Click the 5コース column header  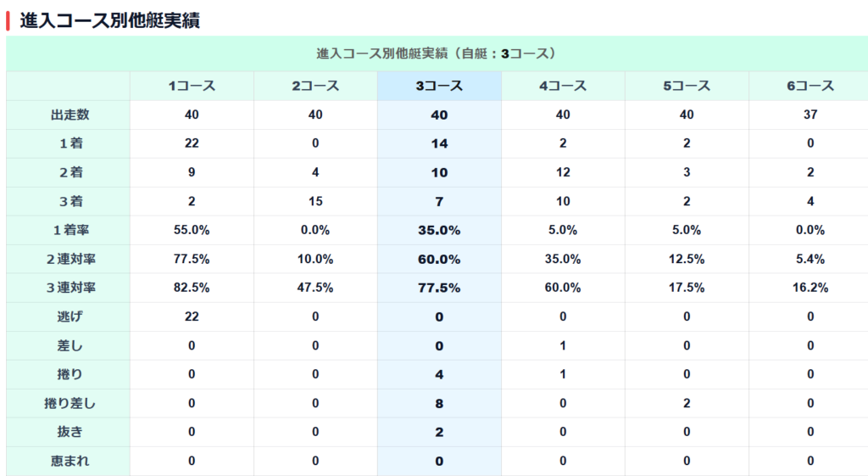pyautogui.click(x=687, y=86)
